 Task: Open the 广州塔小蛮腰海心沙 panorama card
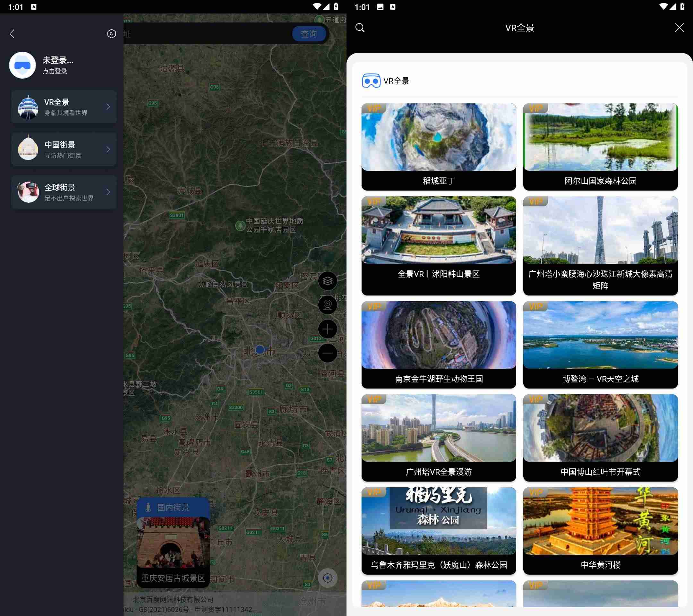coord(601,246)
